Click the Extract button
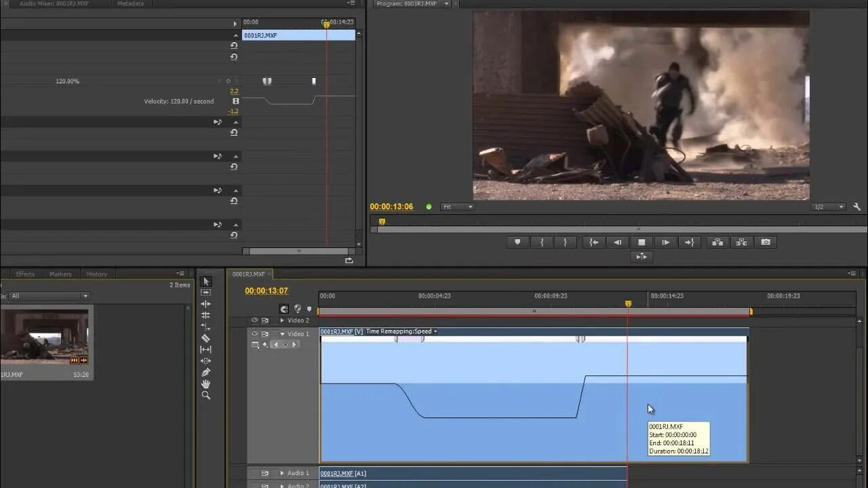Image resolution: width=868 pixels, height=488 pixels. pyautogui.click(x=741, y=242)
